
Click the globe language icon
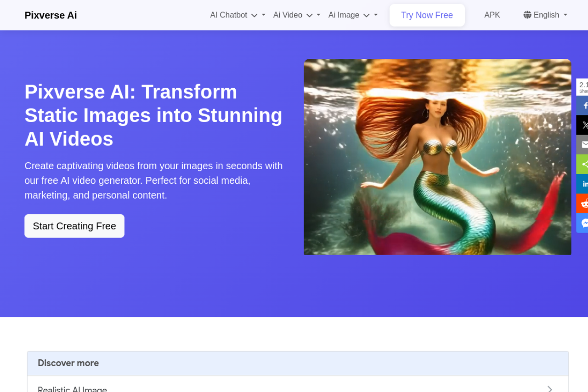point(527,15)
